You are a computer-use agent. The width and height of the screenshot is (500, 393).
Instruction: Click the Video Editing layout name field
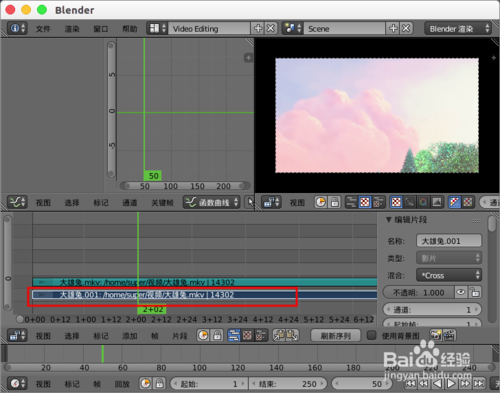(209, 29)
